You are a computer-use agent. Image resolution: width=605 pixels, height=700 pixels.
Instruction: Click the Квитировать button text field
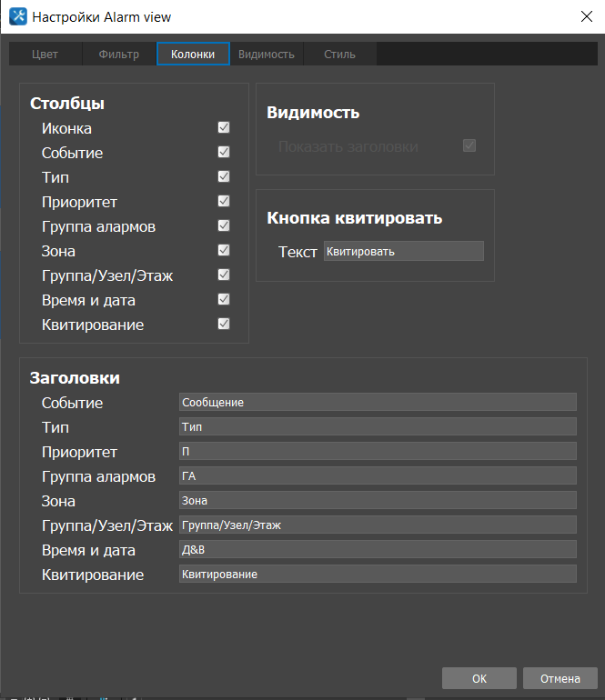click(x=403, y=252)
